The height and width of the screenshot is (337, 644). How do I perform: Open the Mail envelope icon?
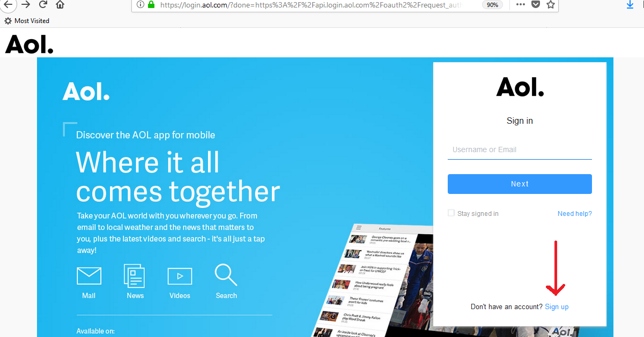pos(89,276)
